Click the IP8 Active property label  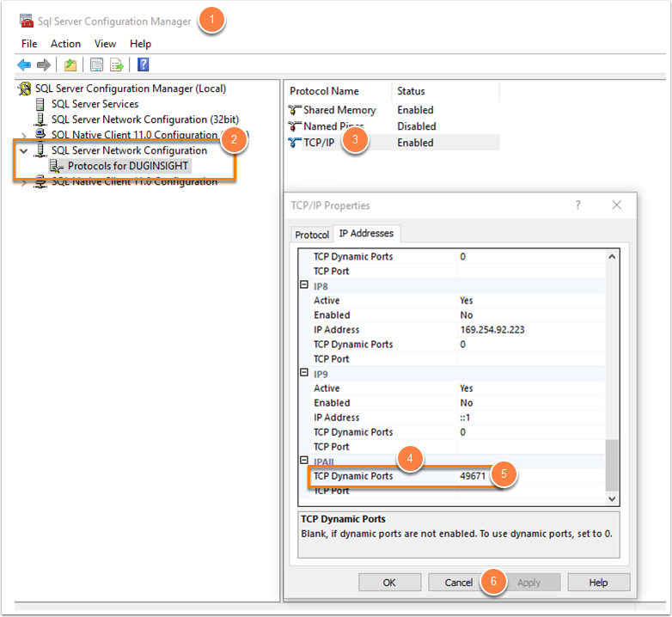point(327,301)
